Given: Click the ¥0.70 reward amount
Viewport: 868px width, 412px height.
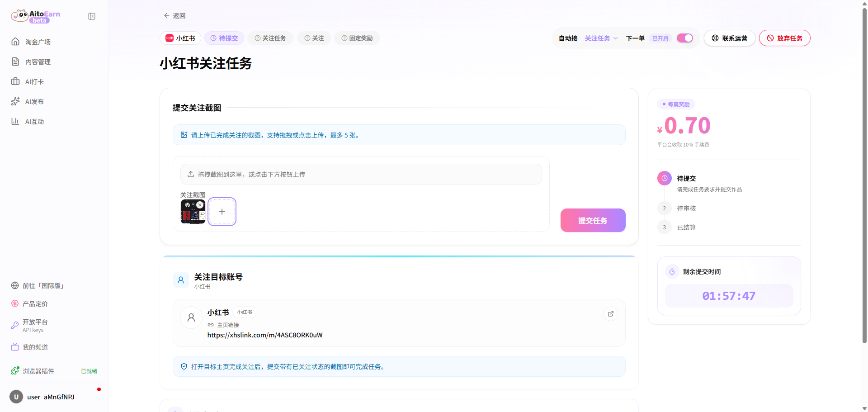Looking at the screenshot, I should click(684, 126).
